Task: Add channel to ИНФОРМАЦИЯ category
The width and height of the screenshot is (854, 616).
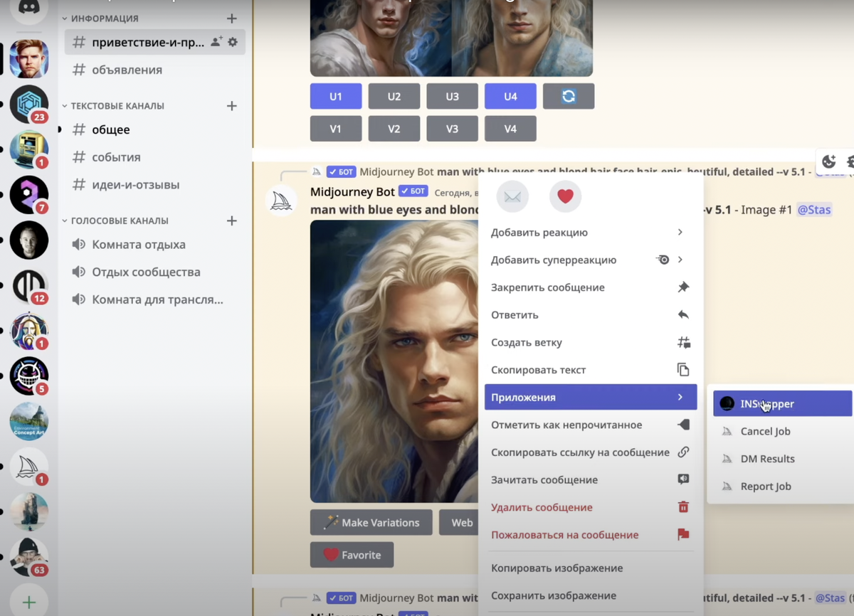Action: 231,18
